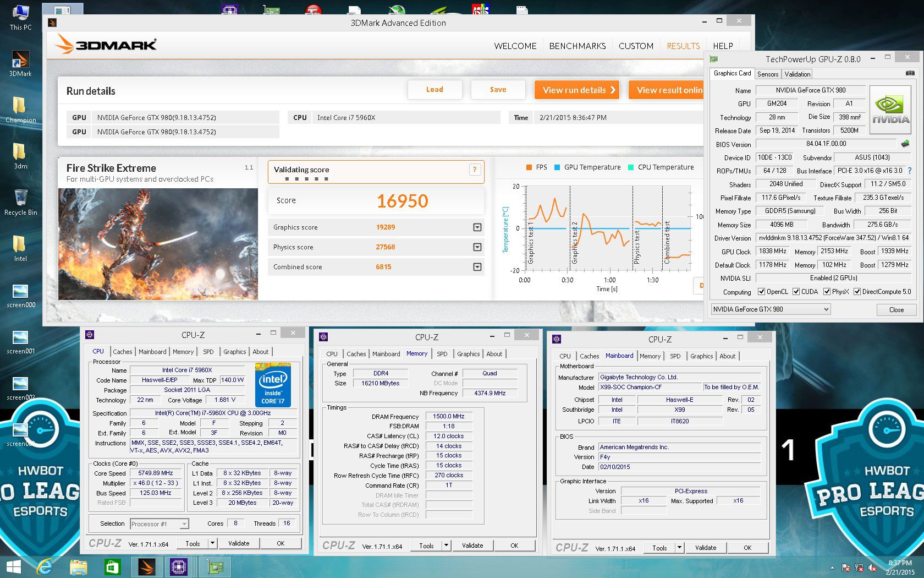The height and width of the screenshot is (578, 924).
Task: Switch to CPU-Z in the taskbar
Action: pyautogui.click(x=179, y=567)
